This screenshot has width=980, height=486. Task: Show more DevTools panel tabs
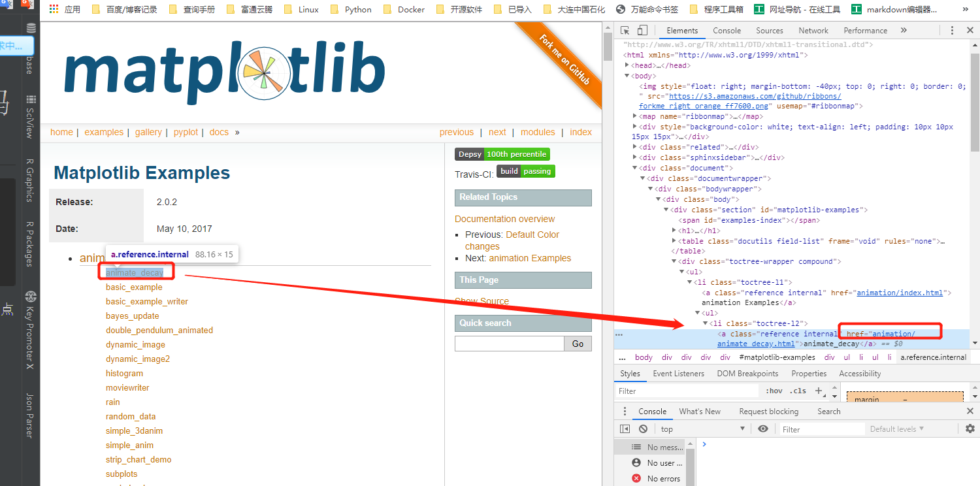[904, 31]
